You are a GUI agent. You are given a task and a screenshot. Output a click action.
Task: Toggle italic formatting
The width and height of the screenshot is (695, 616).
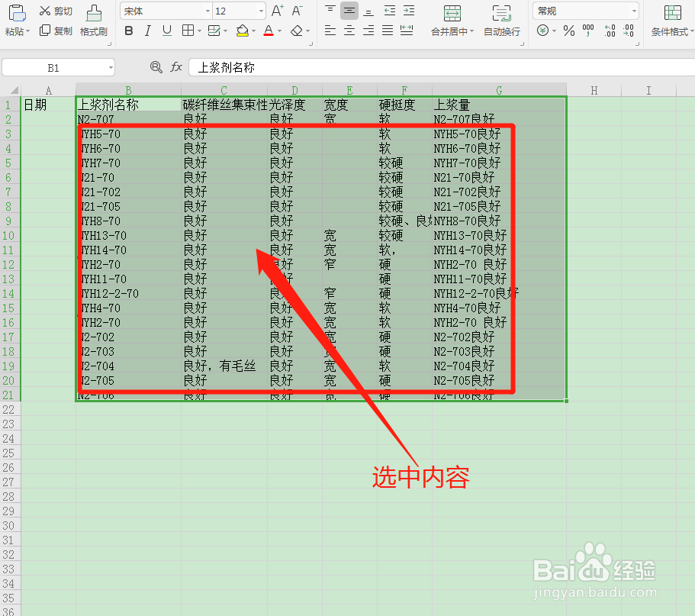click(147, 31)
